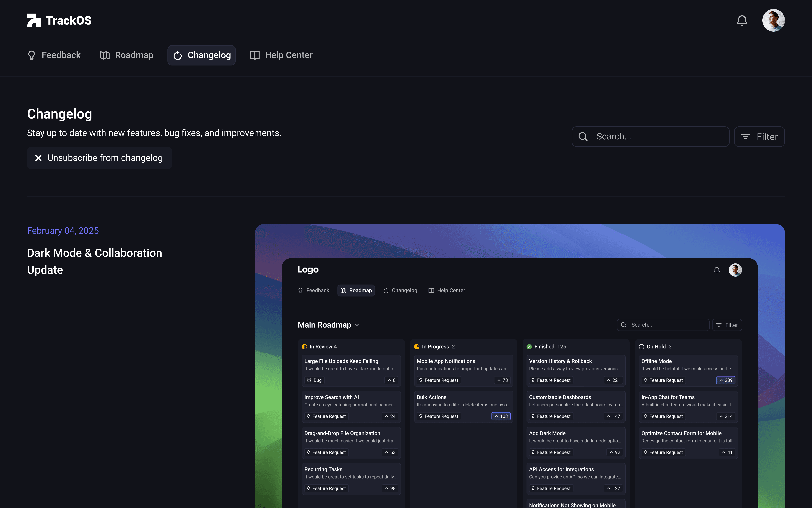Focus the changelog Search field
The height and width of the screenshot is (508, 812).
651,136
